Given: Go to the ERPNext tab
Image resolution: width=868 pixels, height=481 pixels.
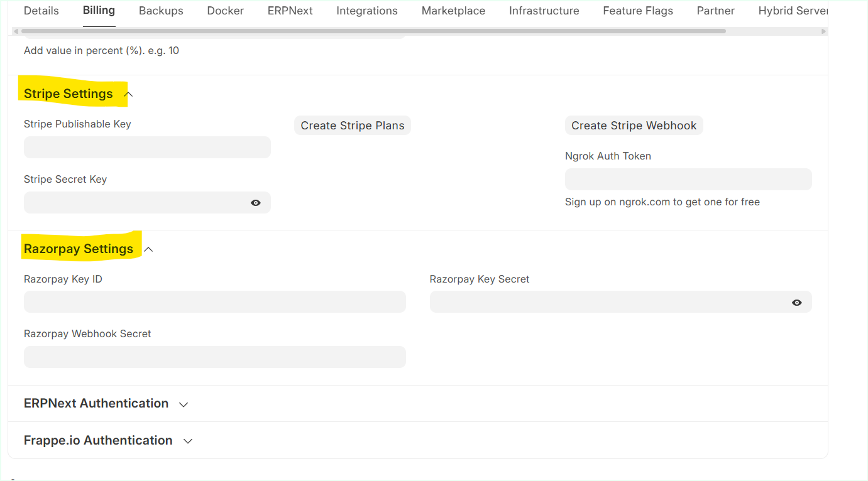Looking at the screenshot, I should (290, 11).
